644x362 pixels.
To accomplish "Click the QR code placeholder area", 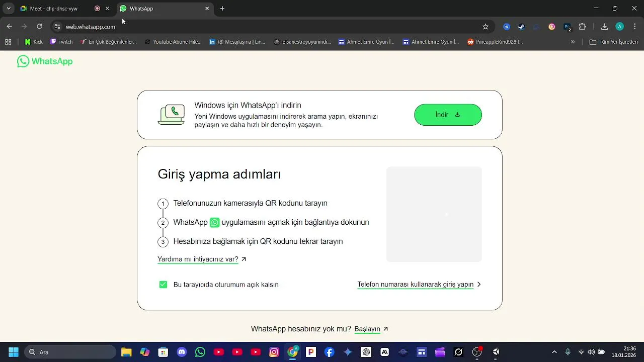I will tap(434, 214).
